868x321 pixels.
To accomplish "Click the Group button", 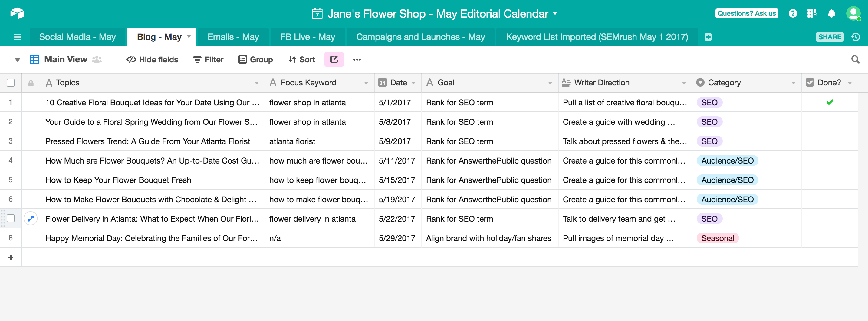I will pyautogui.click(x=255, y=60).
